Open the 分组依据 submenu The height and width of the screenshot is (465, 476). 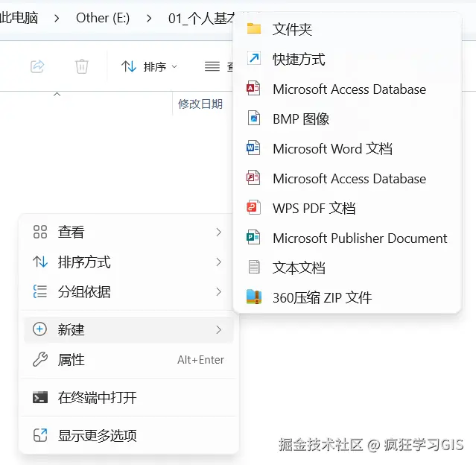[x=128, y=291]
